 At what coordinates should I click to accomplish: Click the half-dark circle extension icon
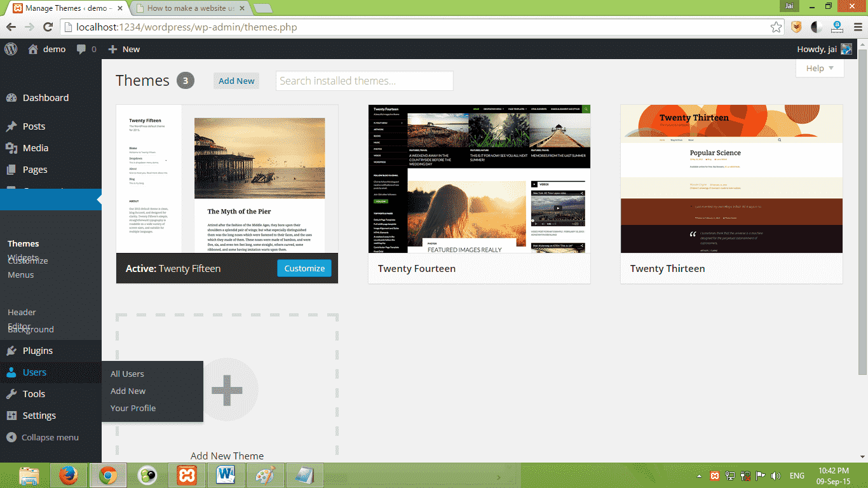point(817,27)
